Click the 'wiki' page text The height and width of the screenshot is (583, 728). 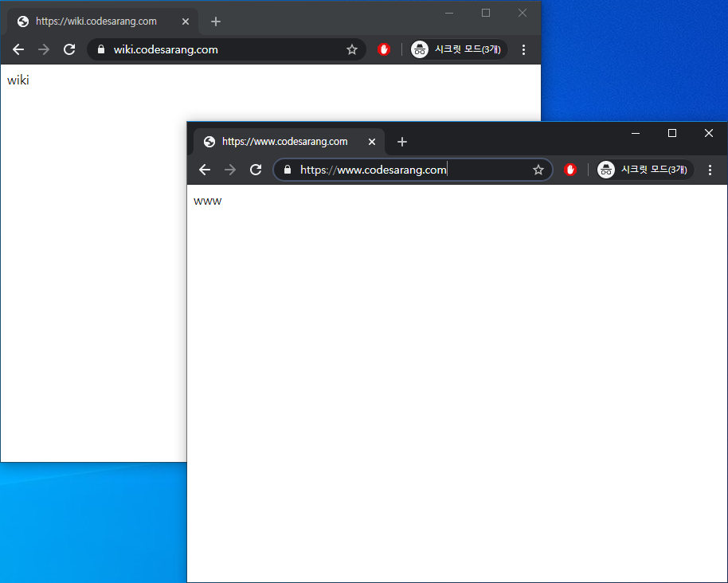[x=18, y=80]
